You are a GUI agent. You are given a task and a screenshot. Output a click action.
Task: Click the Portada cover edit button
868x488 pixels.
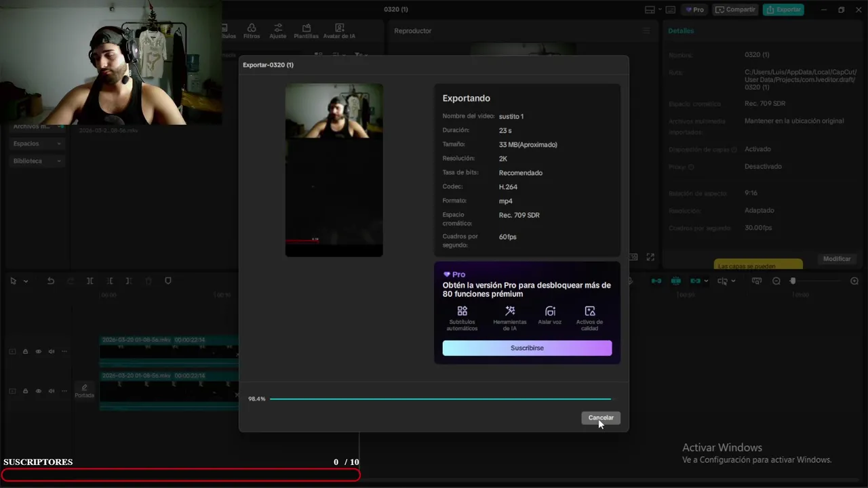(84, 391)
